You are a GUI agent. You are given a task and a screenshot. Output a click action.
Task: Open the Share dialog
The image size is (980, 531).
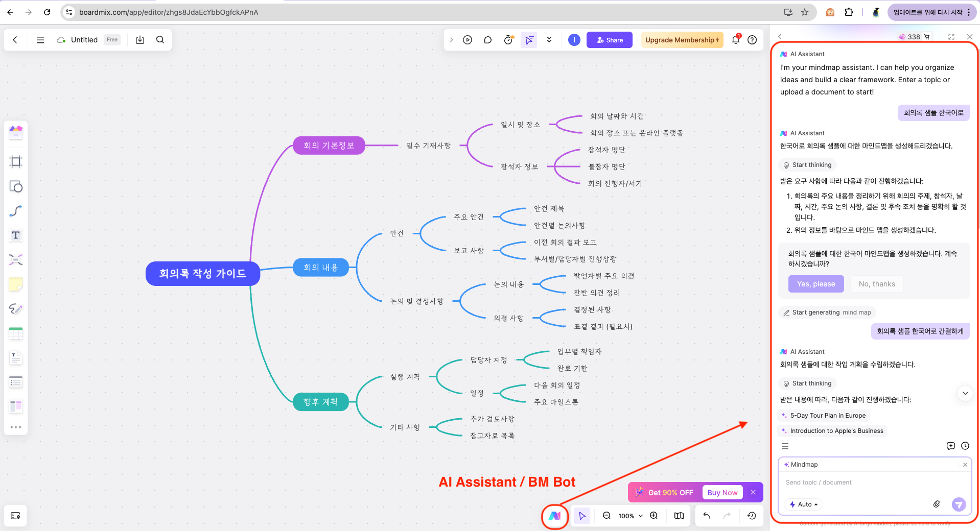point(609,39)
